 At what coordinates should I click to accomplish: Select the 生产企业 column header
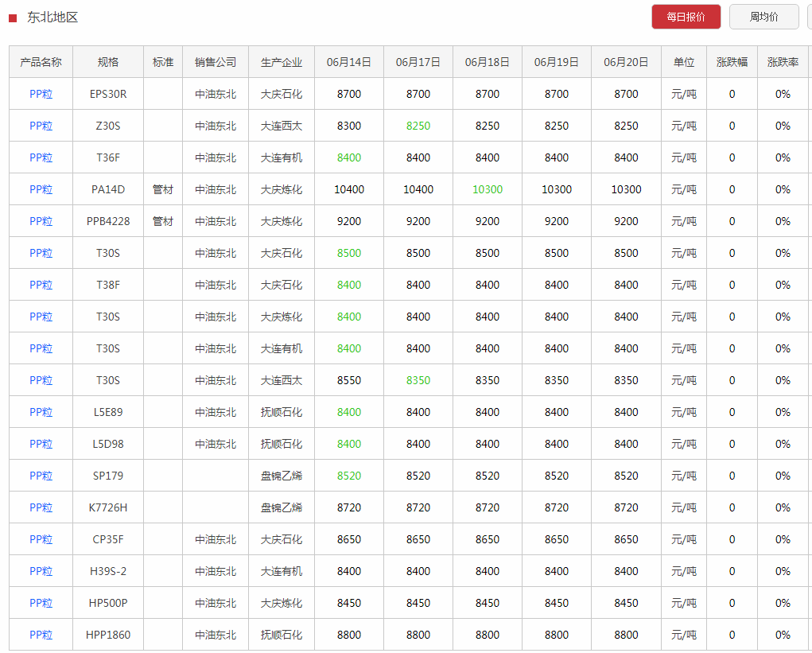point(282,62)
